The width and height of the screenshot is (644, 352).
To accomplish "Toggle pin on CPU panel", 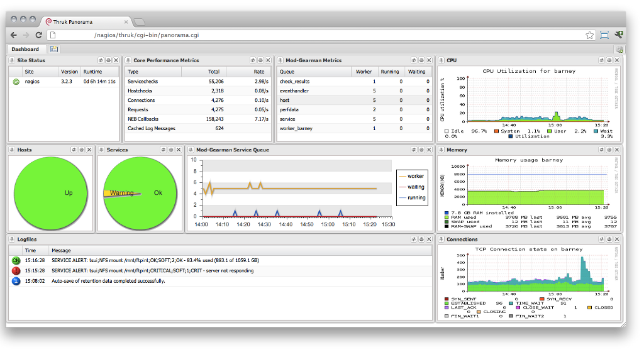I will (x=441, y=60).
